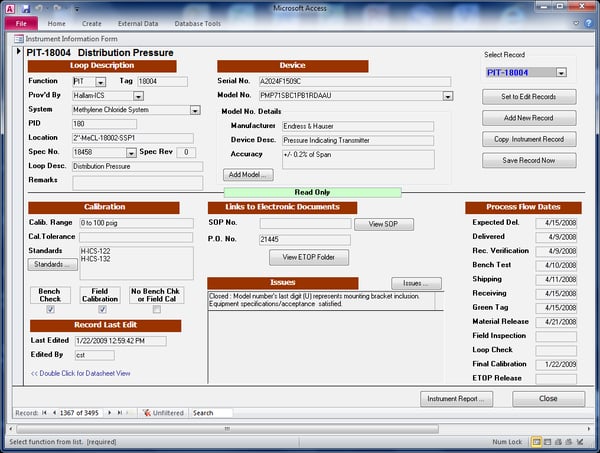
Task: Click the Set to Edit Records button
Action: tap(529, 97)
